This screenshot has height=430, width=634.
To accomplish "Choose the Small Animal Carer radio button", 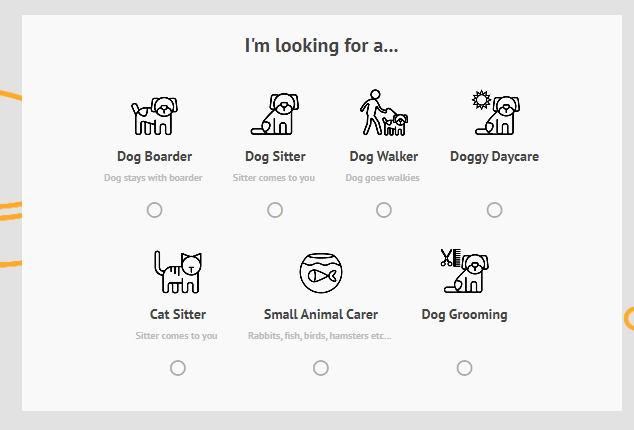I will (321, 368).
